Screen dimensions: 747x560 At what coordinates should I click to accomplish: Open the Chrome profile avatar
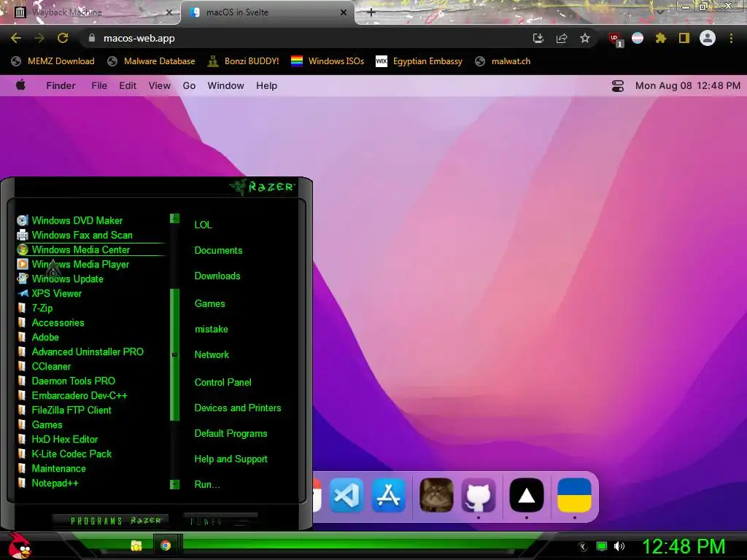pos(708,38)
